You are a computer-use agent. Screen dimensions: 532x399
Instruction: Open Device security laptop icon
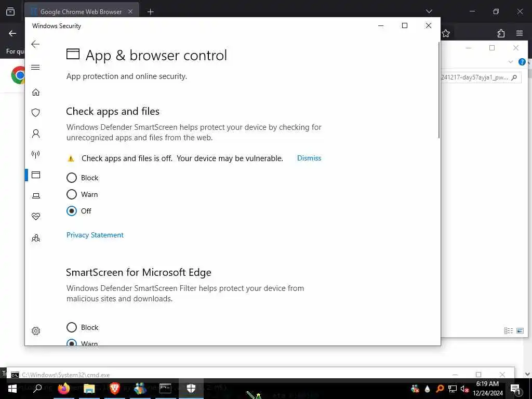tap(36, 196)
